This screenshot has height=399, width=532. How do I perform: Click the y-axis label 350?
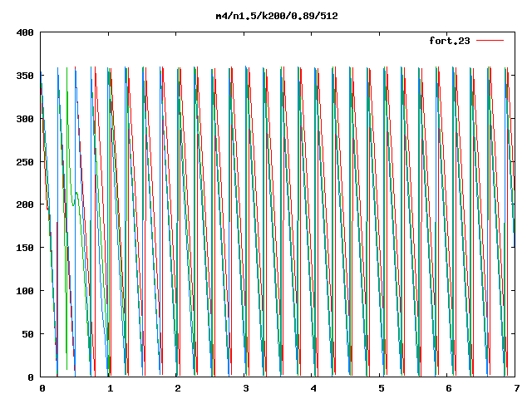[x=25, y=76]
